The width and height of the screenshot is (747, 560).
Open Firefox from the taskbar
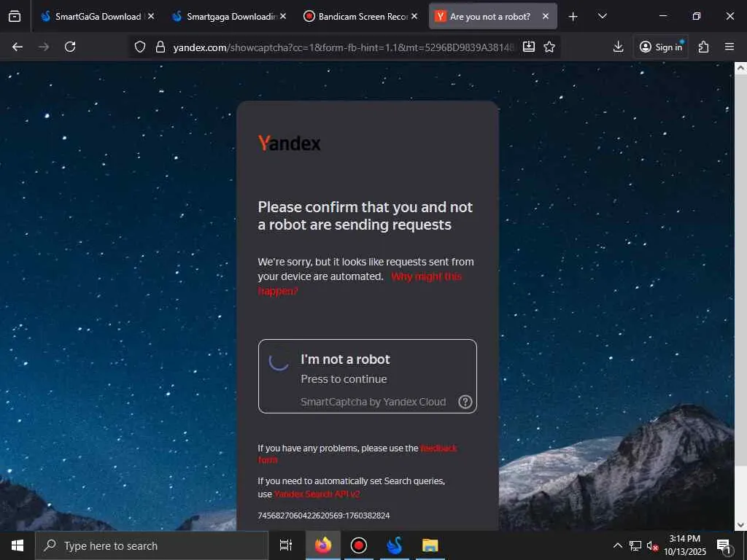[323, 545]
